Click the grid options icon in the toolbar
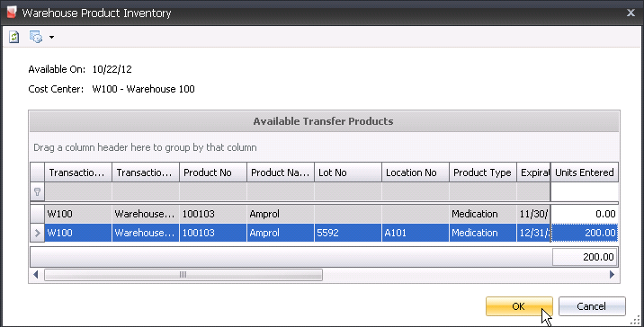This screenshot has height=327, width=644. 36,37
